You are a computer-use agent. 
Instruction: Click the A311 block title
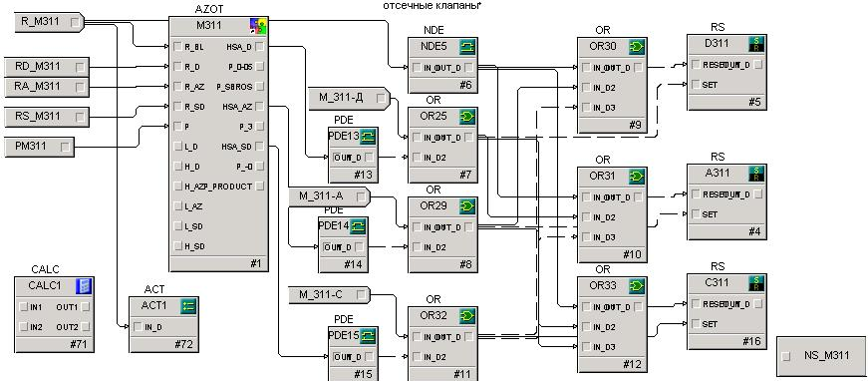[x=718, y=173]
